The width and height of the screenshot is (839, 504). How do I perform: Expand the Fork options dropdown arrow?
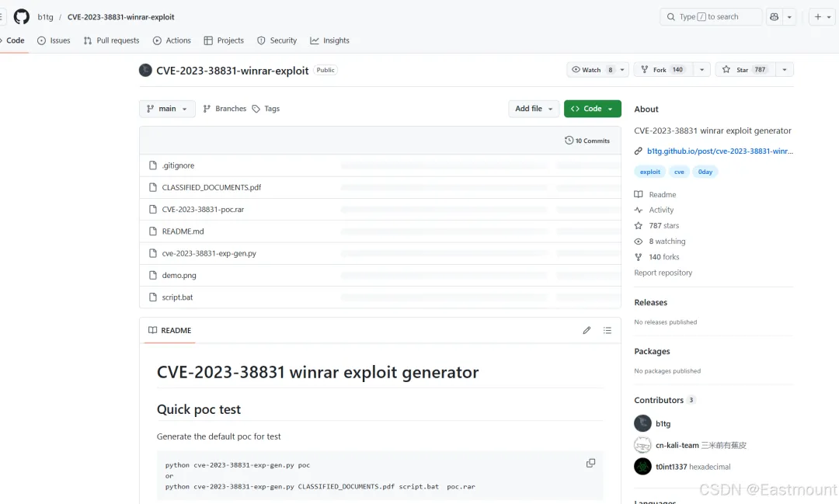(x=702, y=70)
